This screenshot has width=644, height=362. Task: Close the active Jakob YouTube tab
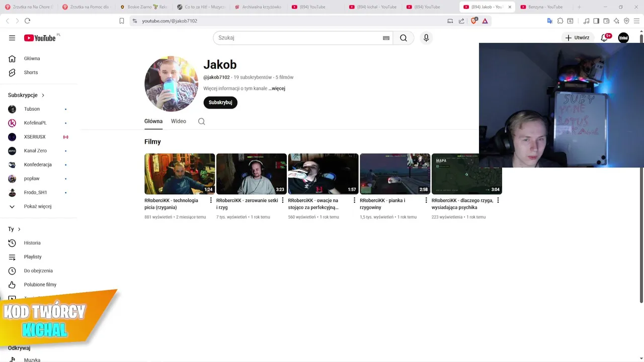(510, 7)
